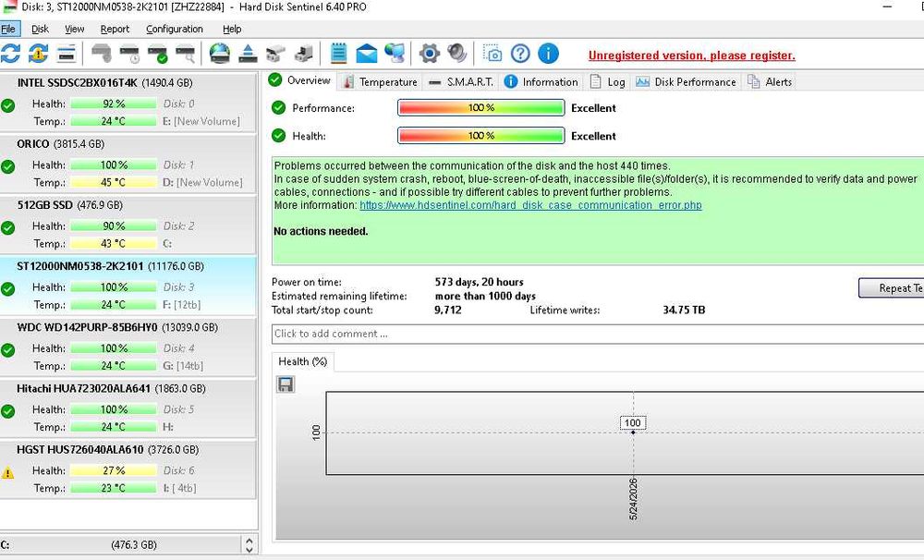The width and height of the screenshot is (924, 560).
Task: Click the yellow warning icon of HGST disk
Action: coord(7,473)
